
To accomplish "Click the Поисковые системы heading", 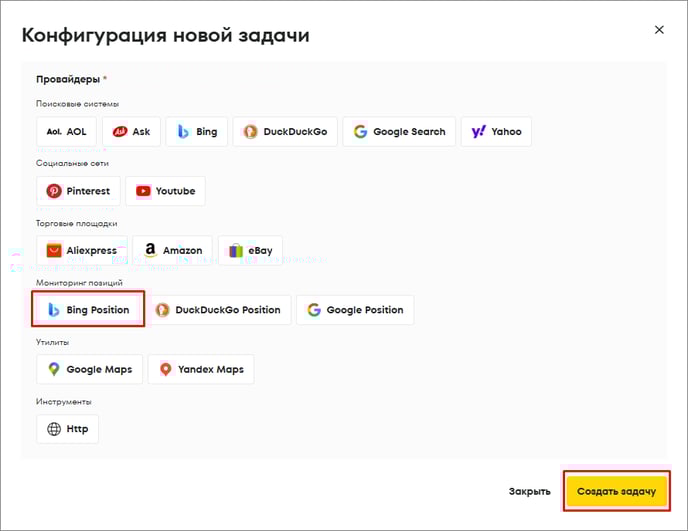I will pos(77,104).
